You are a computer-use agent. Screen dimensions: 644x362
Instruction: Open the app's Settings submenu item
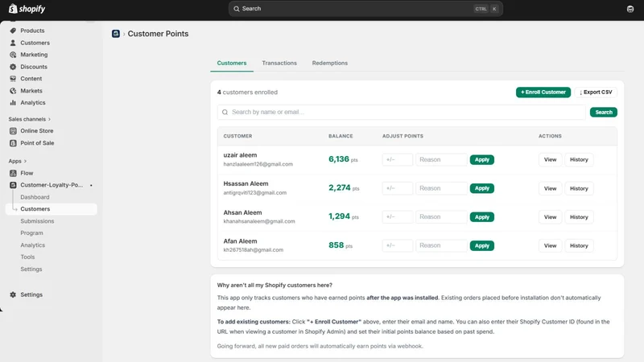point(31,269)
